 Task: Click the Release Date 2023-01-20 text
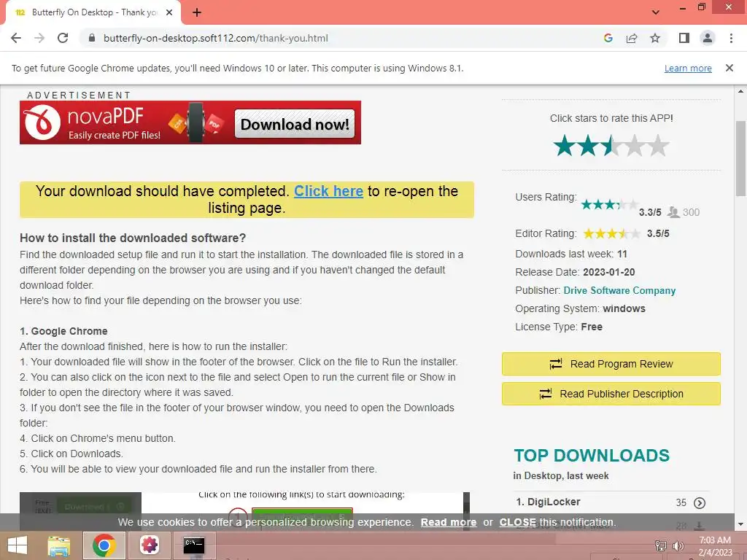pyautogui.click(x=575, y=272)
